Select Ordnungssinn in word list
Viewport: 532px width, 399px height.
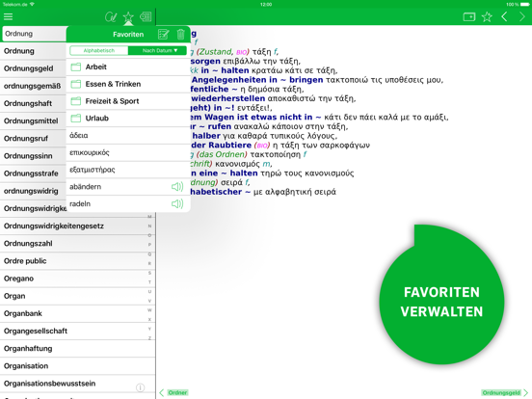click(x=33, y=156)
